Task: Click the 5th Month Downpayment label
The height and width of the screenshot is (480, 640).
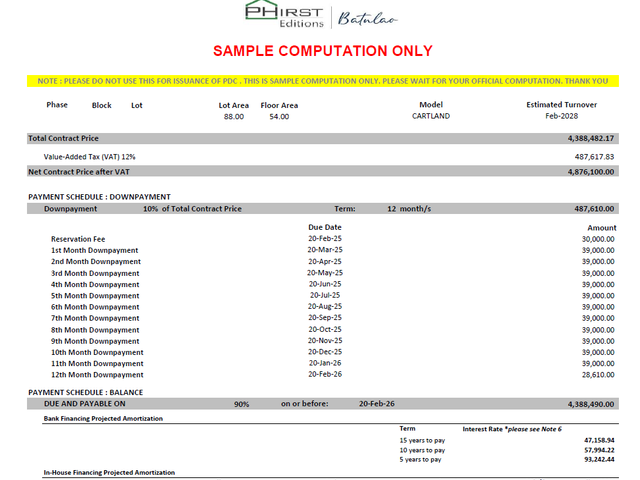Action: [95, 296]
